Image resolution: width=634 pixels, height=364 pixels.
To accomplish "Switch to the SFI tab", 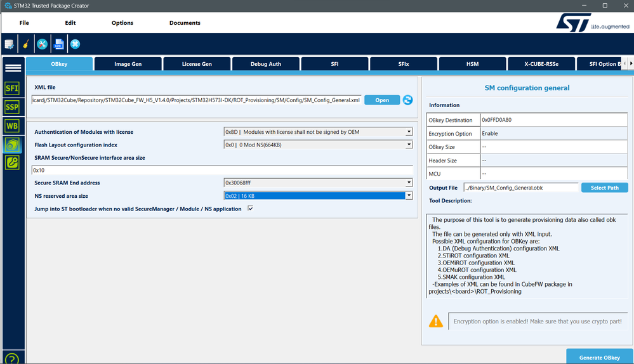I will 335,64.
